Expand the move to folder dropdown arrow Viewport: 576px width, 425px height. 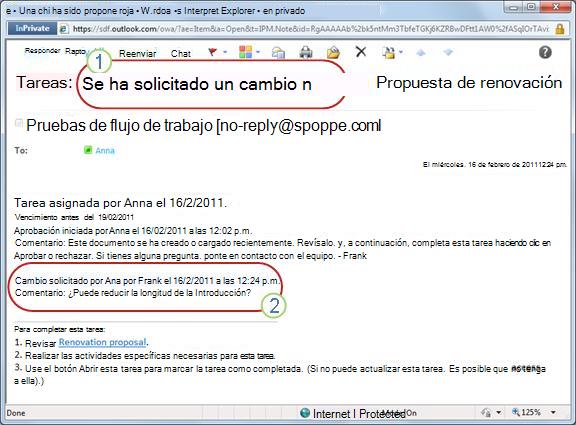click(x=401, y=52)
